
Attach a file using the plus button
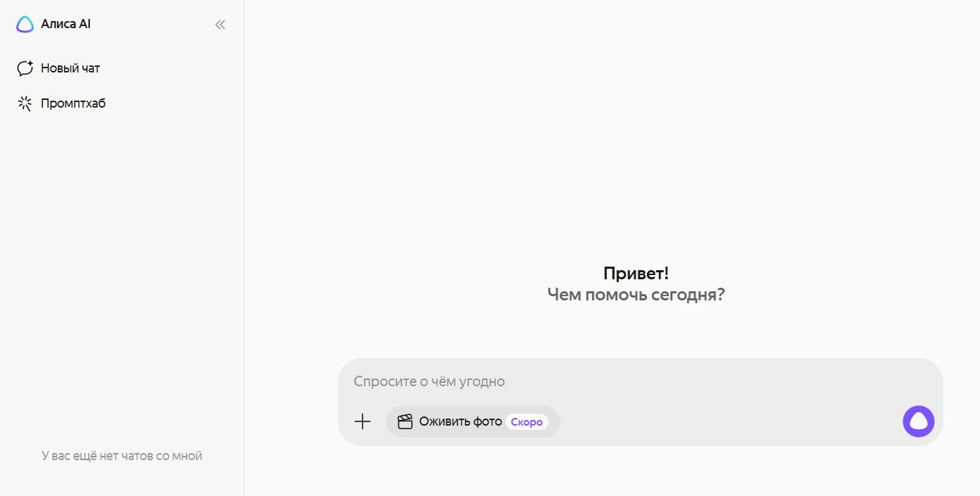pyautogui.click(x=362, y=421)
